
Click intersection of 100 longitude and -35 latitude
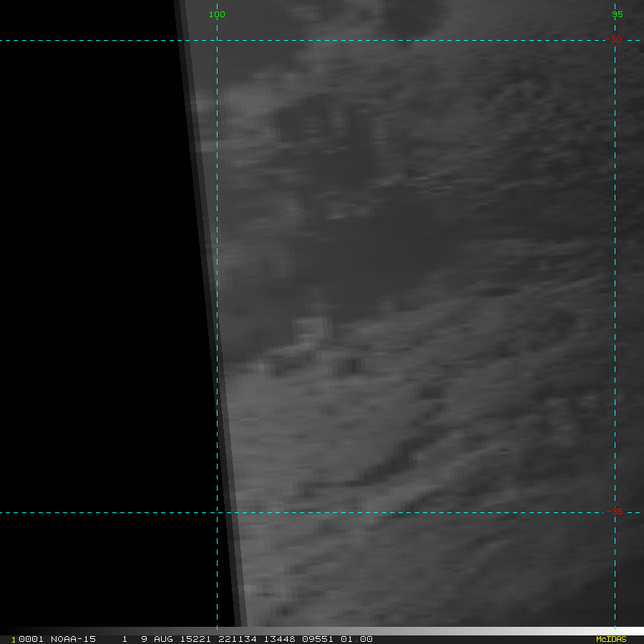pyautogui.click(x=217, y=512)
